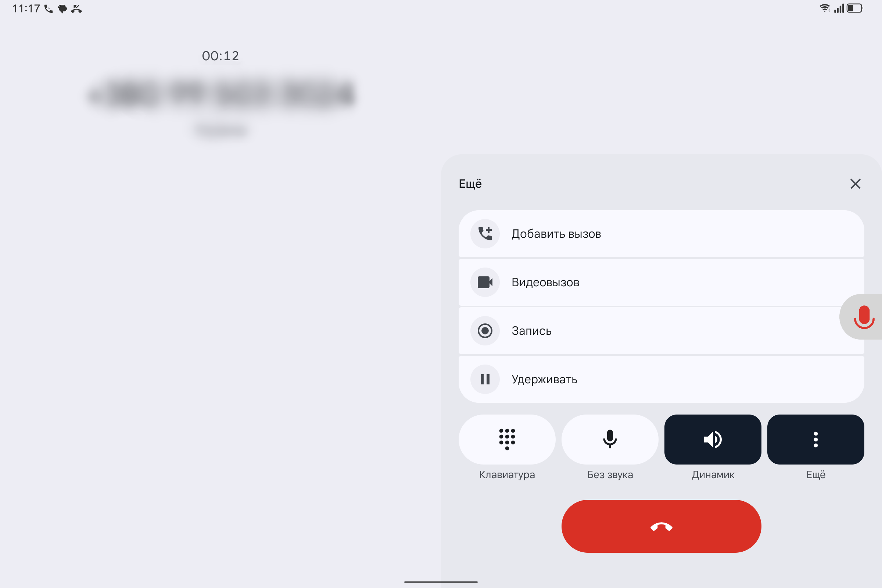Tap the Клавиатура label

(x=507, y=475)
